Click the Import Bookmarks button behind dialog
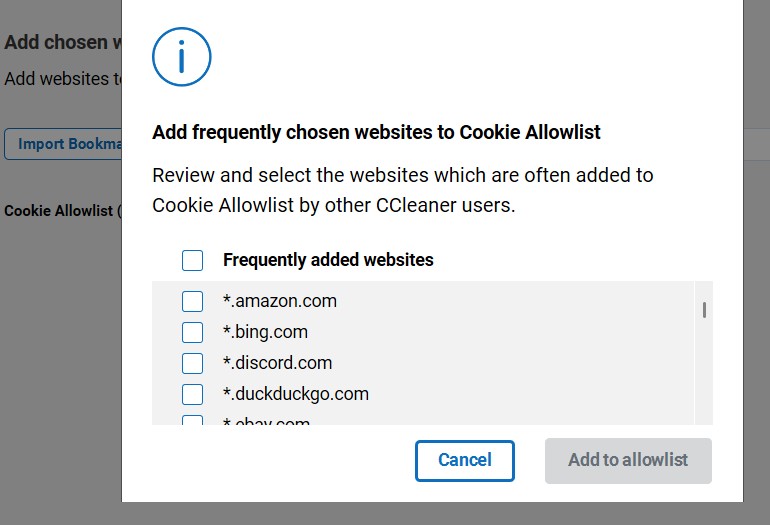 (x=63, y=144)
